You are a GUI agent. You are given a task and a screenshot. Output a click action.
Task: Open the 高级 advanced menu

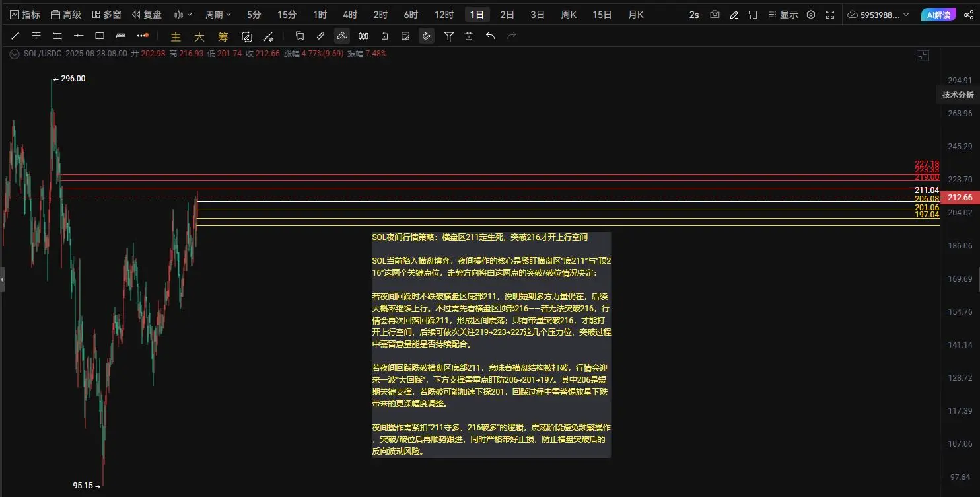[x=66, y=14]
